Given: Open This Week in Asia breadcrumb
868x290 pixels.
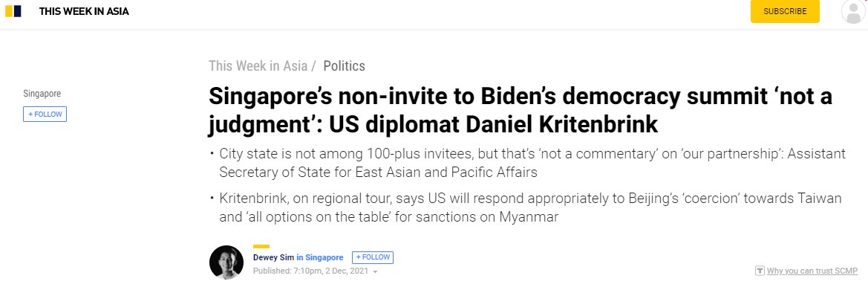Looking at the screenshot, I should [258, 66].
